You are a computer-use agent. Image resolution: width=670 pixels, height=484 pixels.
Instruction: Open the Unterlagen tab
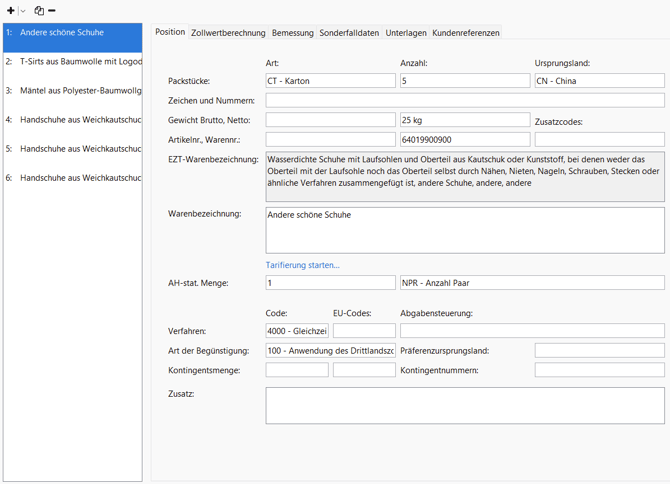[406, 33]
